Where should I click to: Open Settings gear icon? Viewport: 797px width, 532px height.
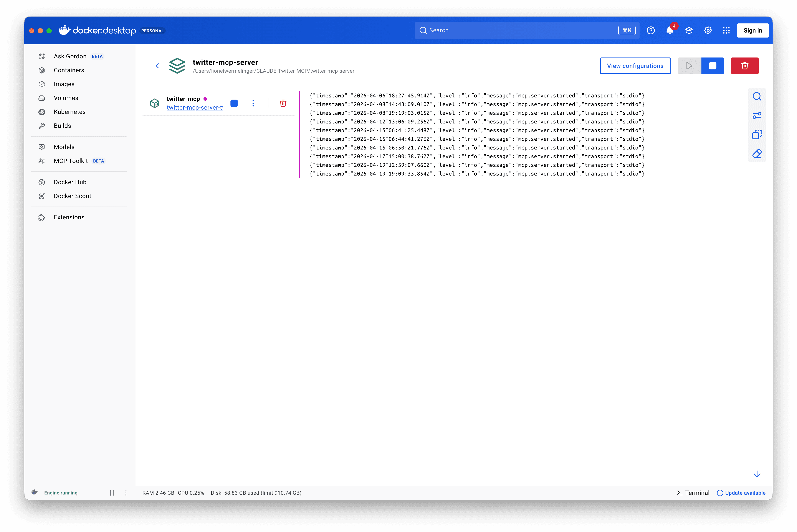point(708,31)
